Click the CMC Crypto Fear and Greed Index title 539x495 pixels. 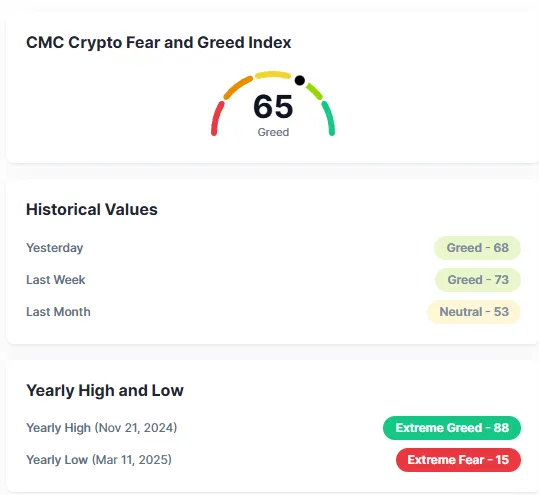point(158,43)
